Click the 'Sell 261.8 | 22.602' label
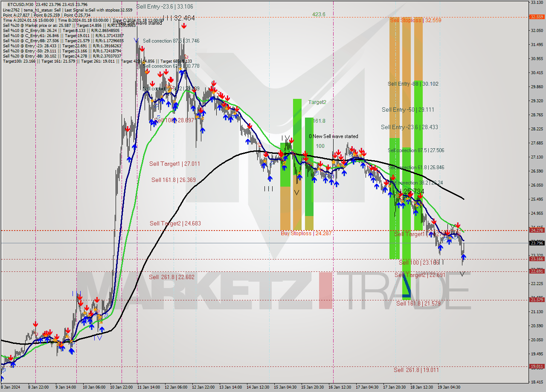Image resolution: width=546 pixels, height=392 pixels. 171,277
